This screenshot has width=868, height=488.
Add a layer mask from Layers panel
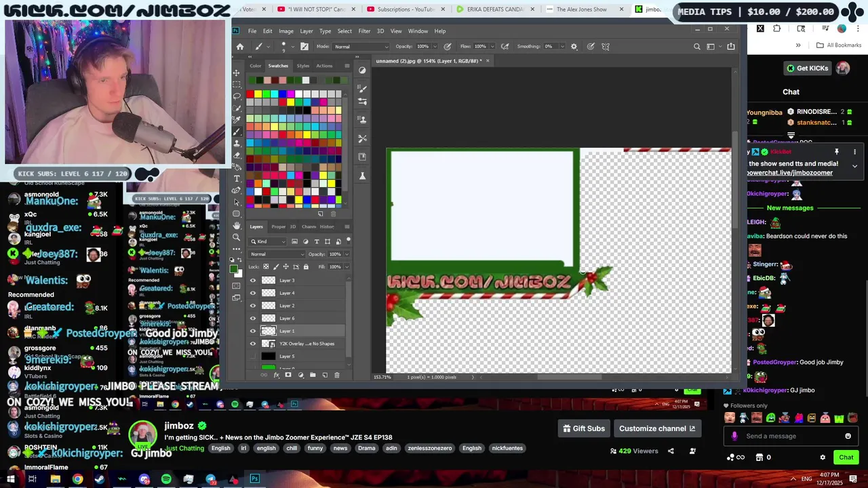click(x=288, y=375)
